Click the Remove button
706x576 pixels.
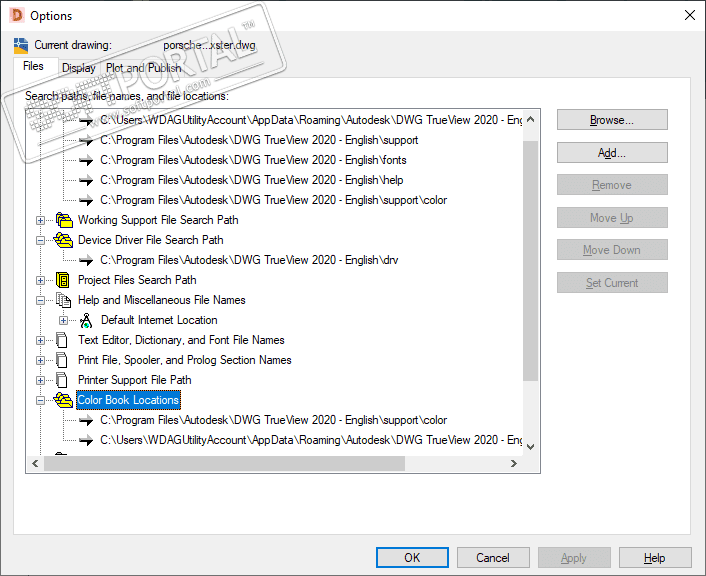[612, 185]
